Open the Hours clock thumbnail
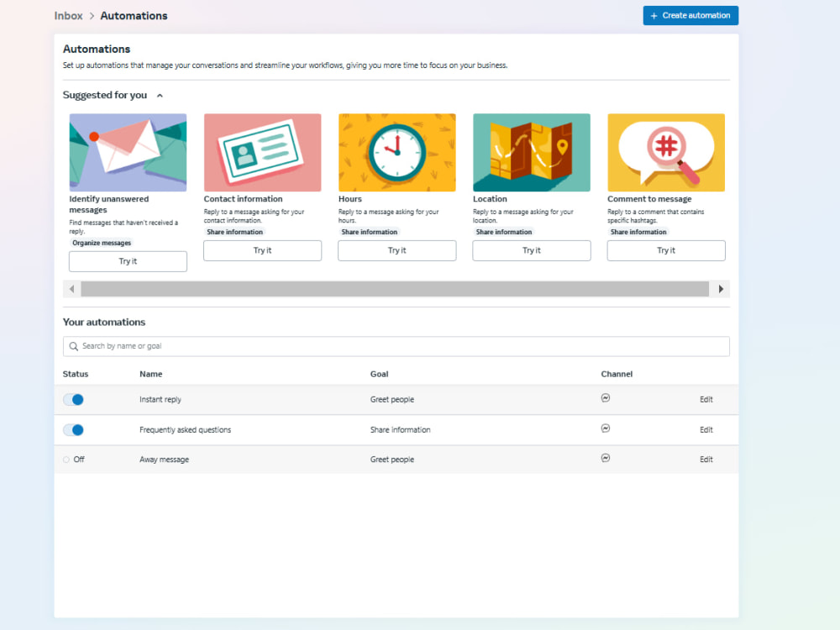The width and height of the screenshot is (840, 630). (x=397, y=152)
